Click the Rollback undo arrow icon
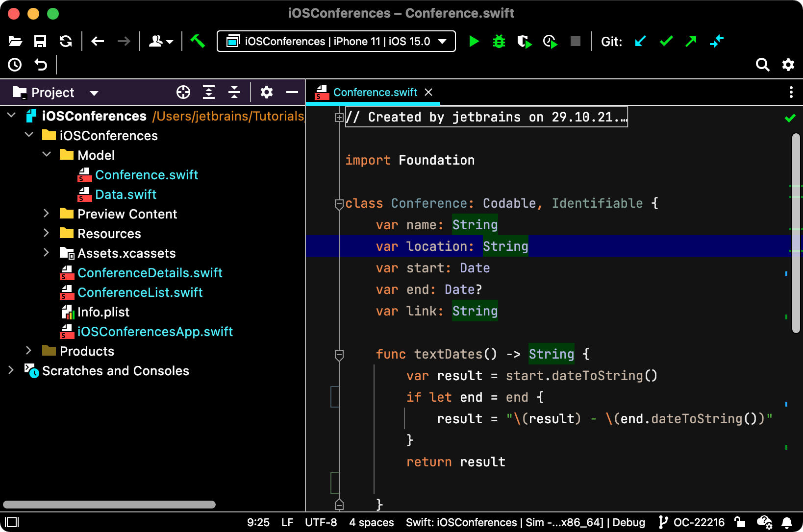 point(41,65)
